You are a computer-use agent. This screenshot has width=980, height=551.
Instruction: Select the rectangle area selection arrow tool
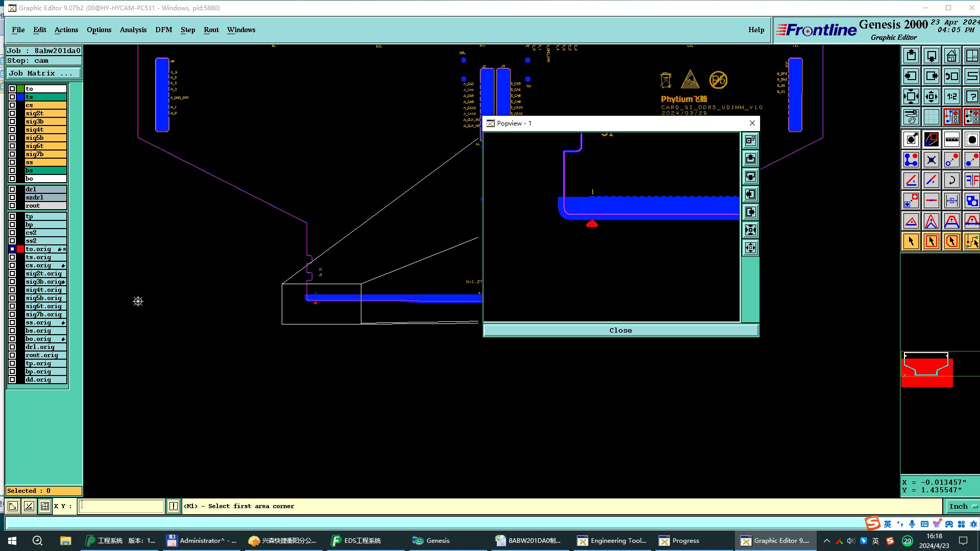pos(931,241)
